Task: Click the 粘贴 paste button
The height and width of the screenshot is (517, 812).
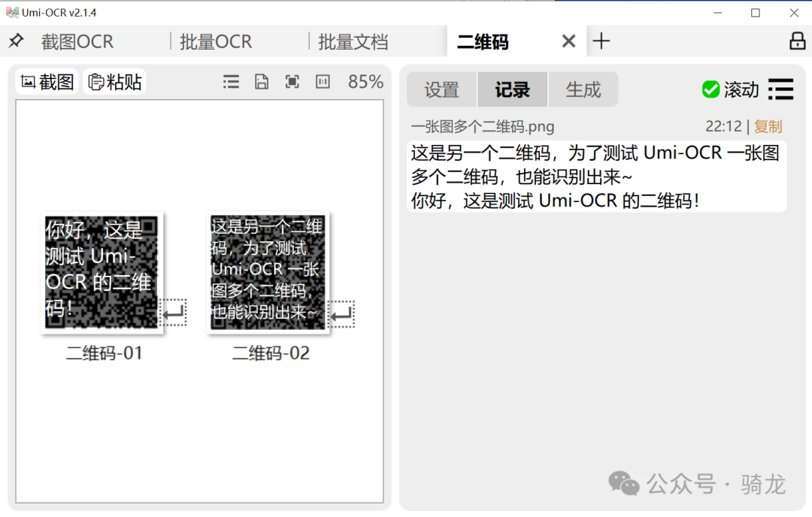Action: click(x=115, y=82)
